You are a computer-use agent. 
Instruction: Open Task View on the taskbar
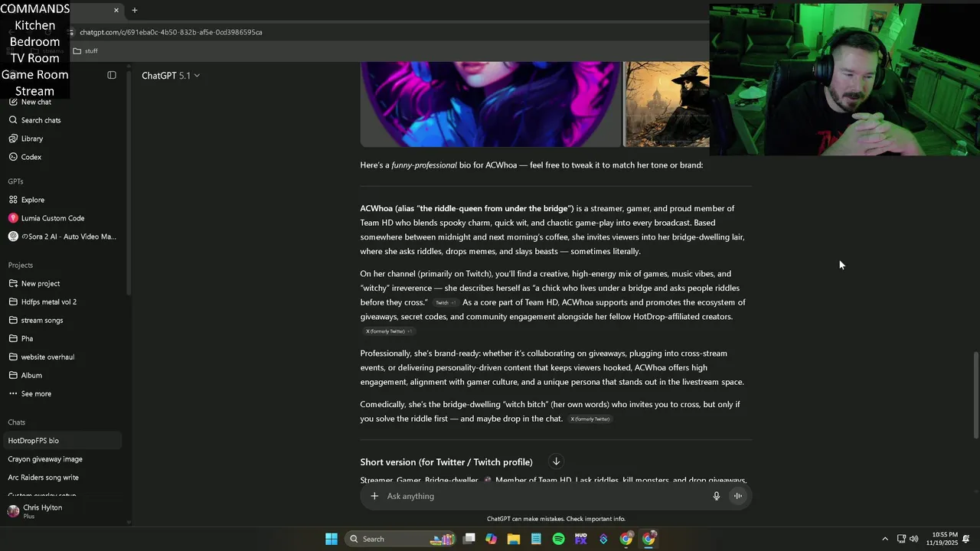coord(469,539)
